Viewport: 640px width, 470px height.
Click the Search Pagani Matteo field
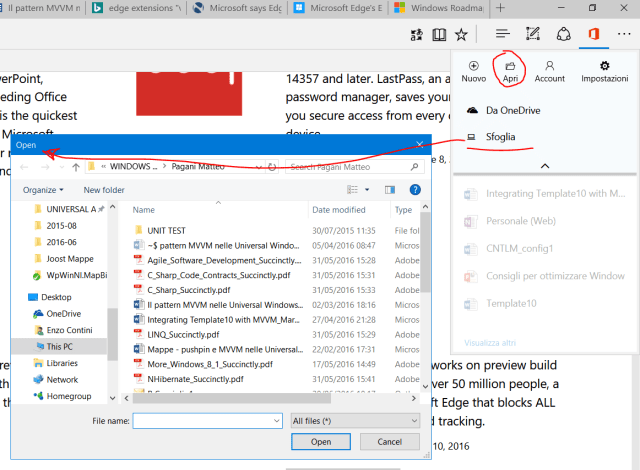[354, 167]
